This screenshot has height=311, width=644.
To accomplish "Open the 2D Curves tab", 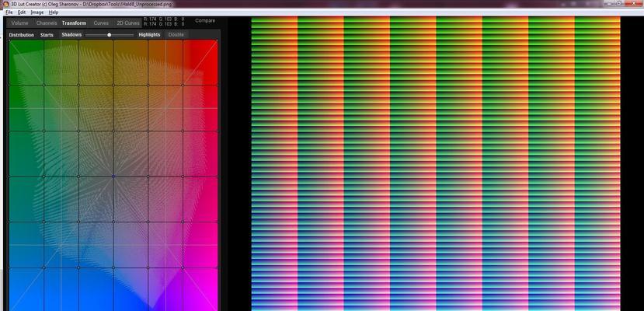I will pyautogui.click(x=128, y=23).
